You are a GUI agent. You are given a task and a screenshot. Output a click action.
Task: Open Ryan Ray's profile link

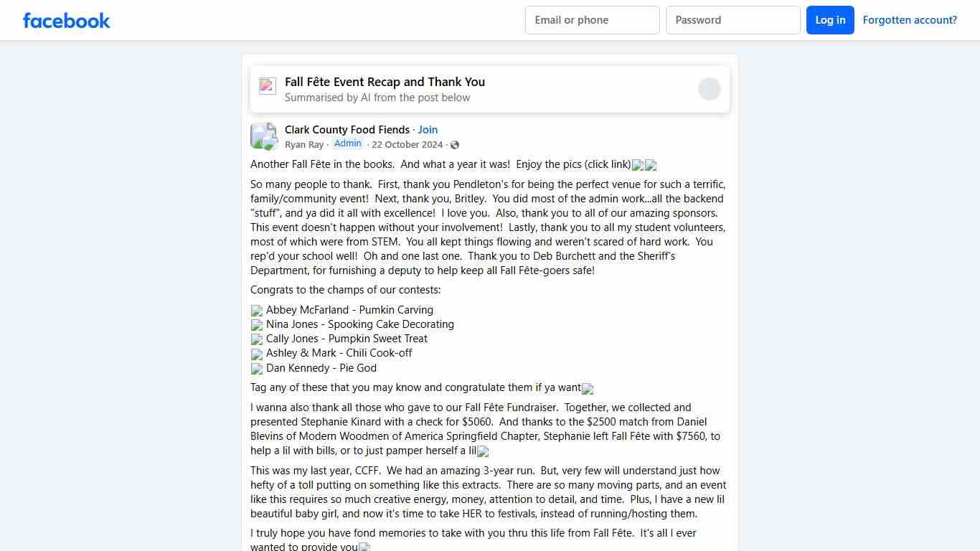click(x=304, y=145)
